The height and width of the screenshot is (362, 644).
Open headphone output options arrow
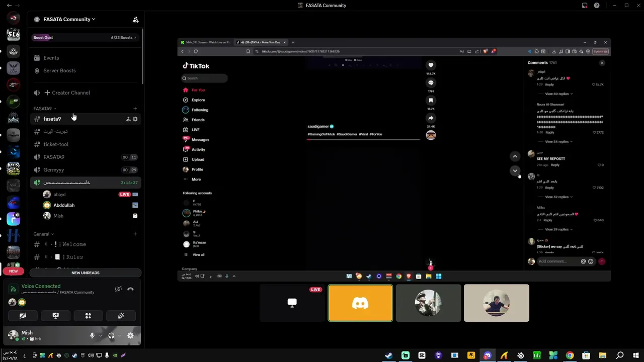pyautogui.click(x=119, y=336)
